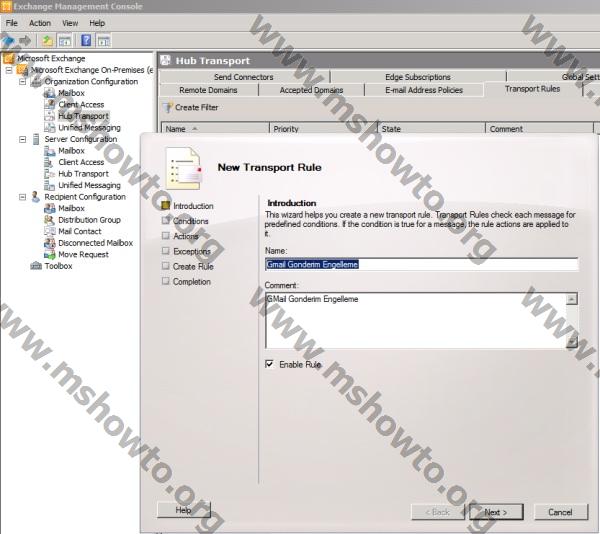Click the Next button in wizard
The width and height of the screenshot is (600, 534).
click(496, 512)
